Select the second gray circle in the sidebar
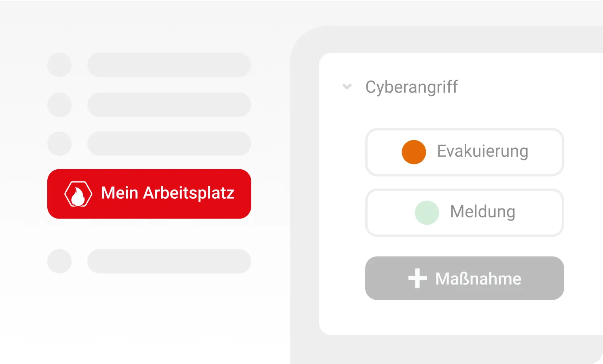This screenshot has height=364, width=603. (59, 105)
